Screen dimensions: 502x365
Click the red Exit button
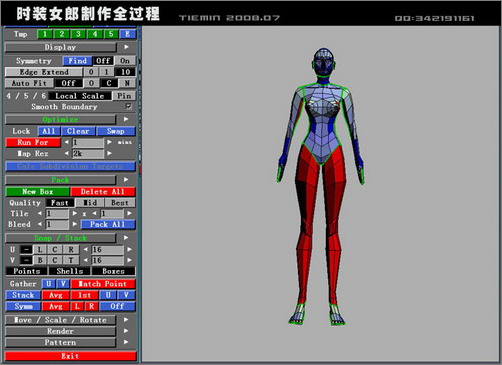pos(70,356)
